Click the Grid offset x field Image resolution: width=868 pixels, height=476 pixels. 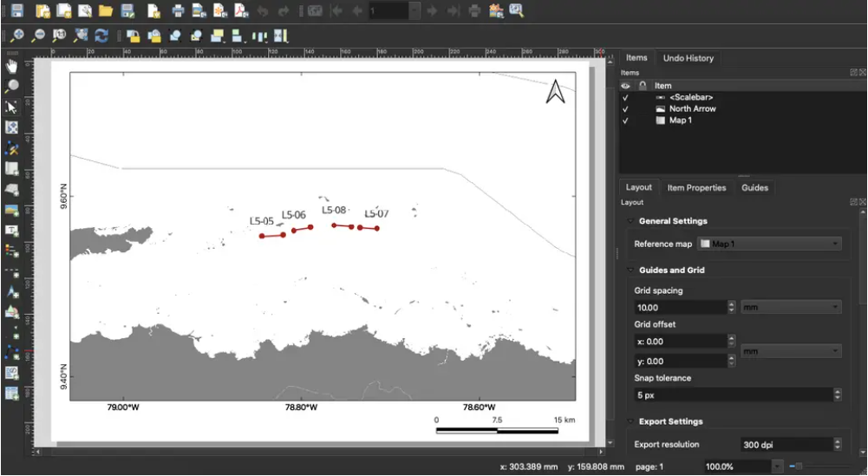(681, 342)
